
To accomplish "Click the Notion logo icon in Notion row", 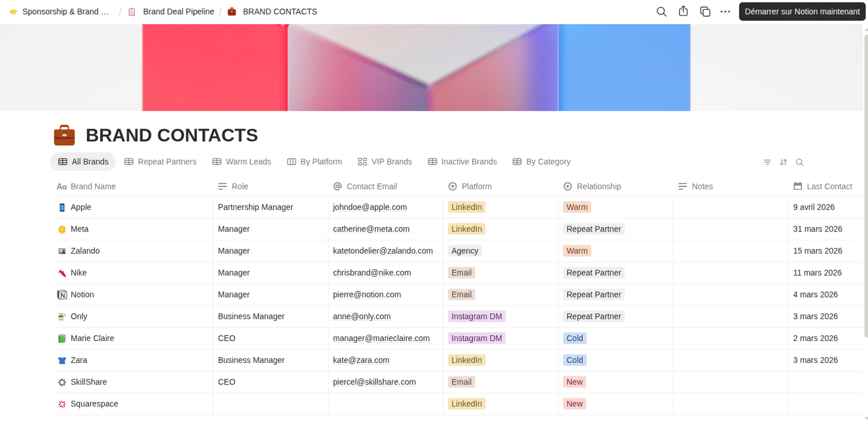I will pos(62,295).
